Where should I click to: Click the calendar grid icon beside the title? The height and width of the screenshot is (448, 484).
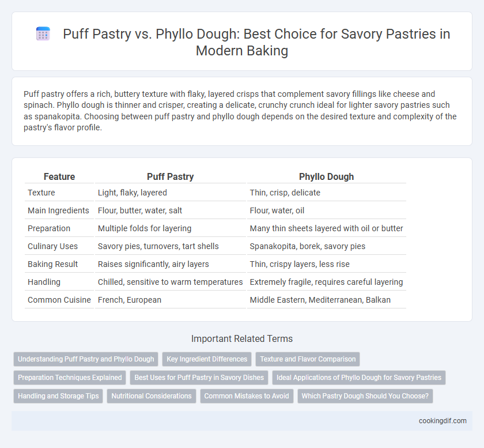[x=43, y=33]
